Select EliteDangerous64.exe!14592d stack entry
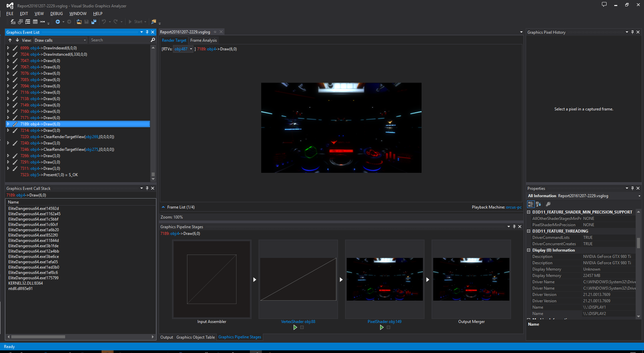 pos(33,209)
